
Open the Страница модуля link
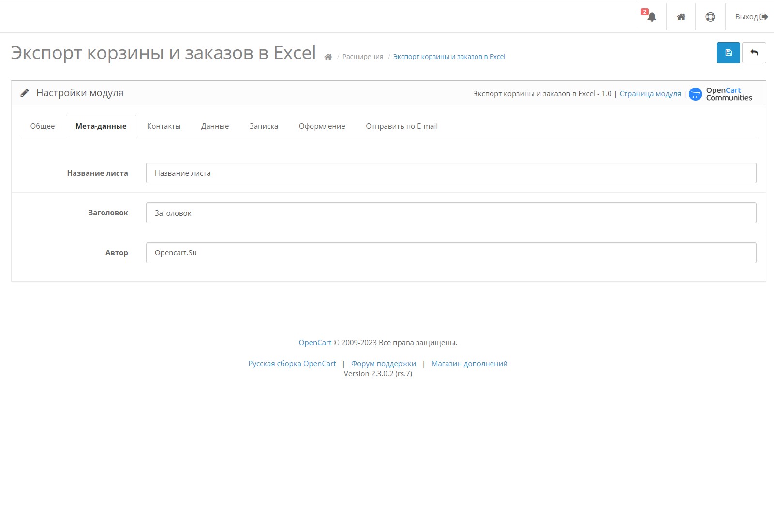coord(650,94)
